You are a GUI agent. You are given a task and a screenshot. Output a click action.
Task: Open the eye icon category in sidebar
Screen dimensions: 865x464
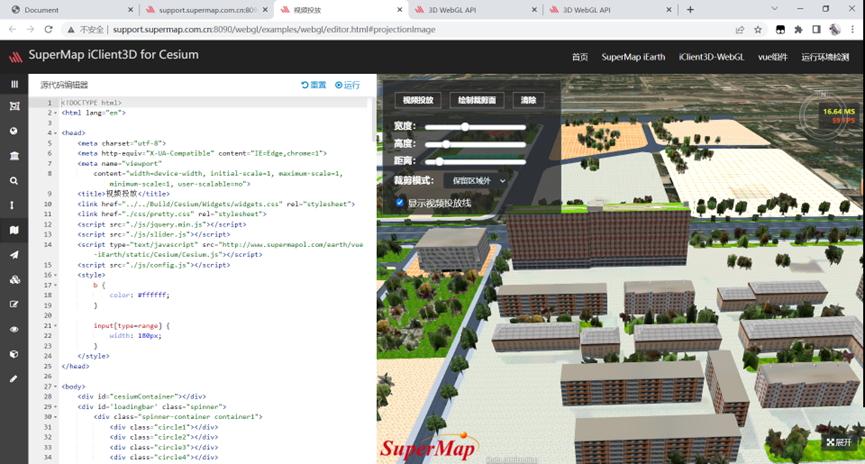(14, 329)
